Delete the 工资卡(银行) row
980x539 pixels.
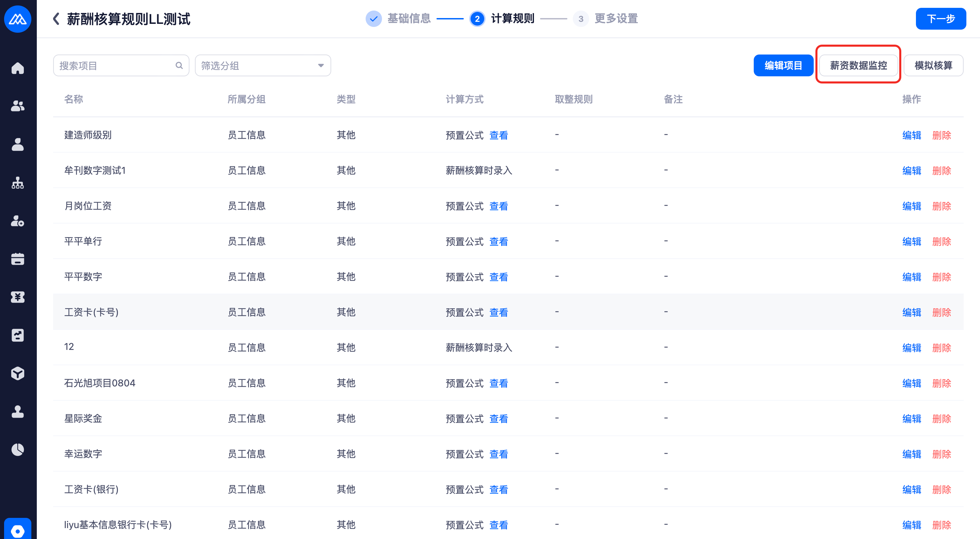[941, 489]
